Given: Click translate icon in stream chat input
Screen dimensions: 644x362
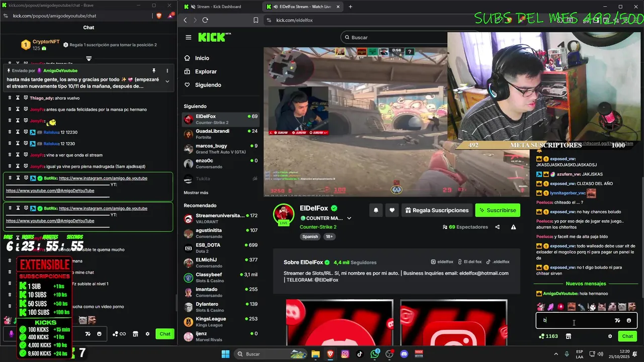Looking at the screenshot, I should (618, 320).
